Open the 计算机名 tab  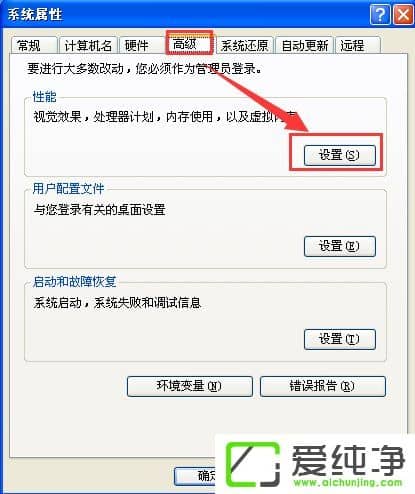coord(88,45)
